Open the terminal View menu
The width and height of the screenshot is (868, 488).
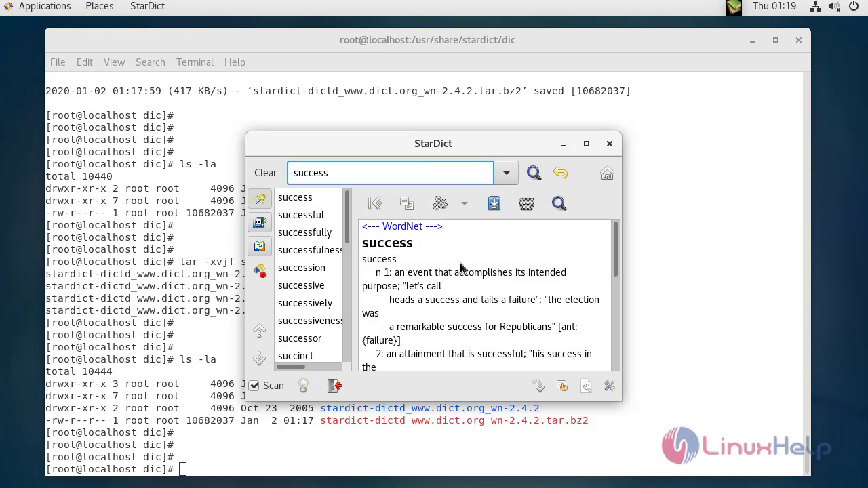pos(114,62)
